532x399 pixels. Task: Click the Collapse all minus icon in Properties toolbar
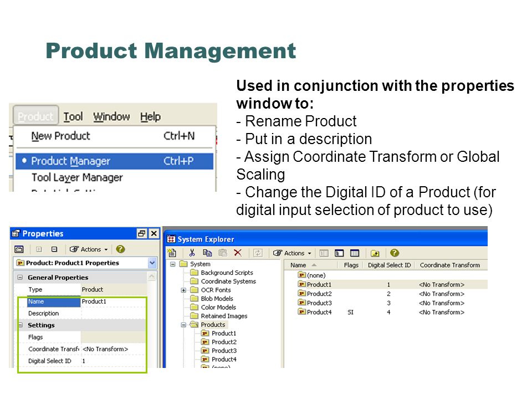click(x=54, y=249)
